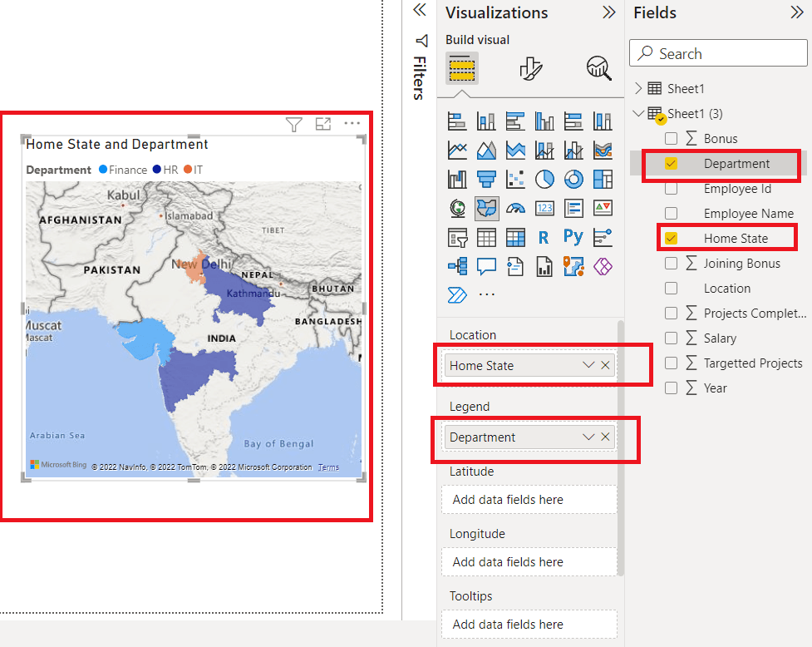Check the Salary field checkbox
Image resolution: width=812 pixels, height=647 pixels.
671,338
